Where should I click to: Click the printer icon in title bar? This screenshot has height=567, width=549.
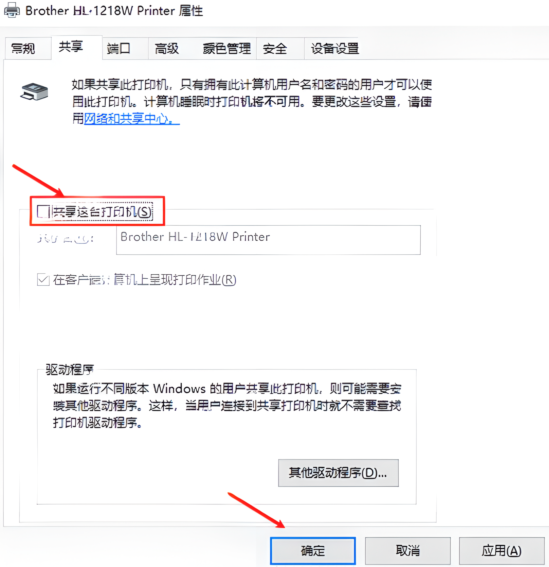pos(12,10)
